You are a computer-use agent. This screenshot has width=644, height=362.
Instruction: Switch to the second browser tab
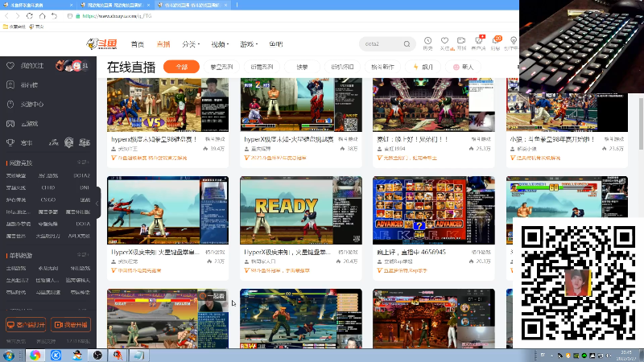(x=114, y=5)
